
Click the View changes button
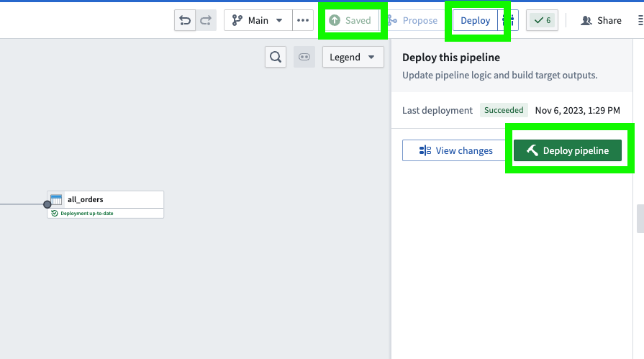[x=454, y=150]
